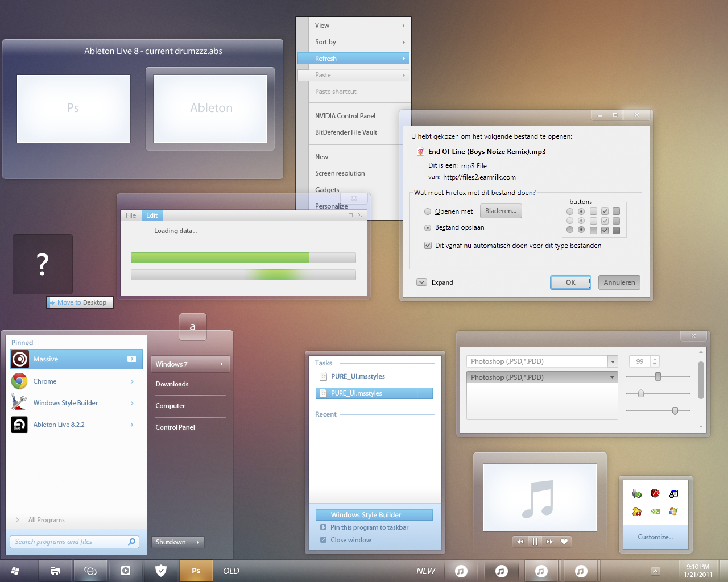Click the NVIDIA icon in the tray popup

[x=655, y=511]
